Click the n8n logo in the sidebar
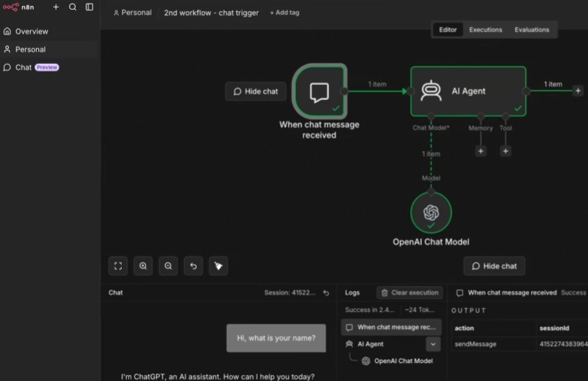The width and height of the screenshot is (588, 381). (18, 7)
